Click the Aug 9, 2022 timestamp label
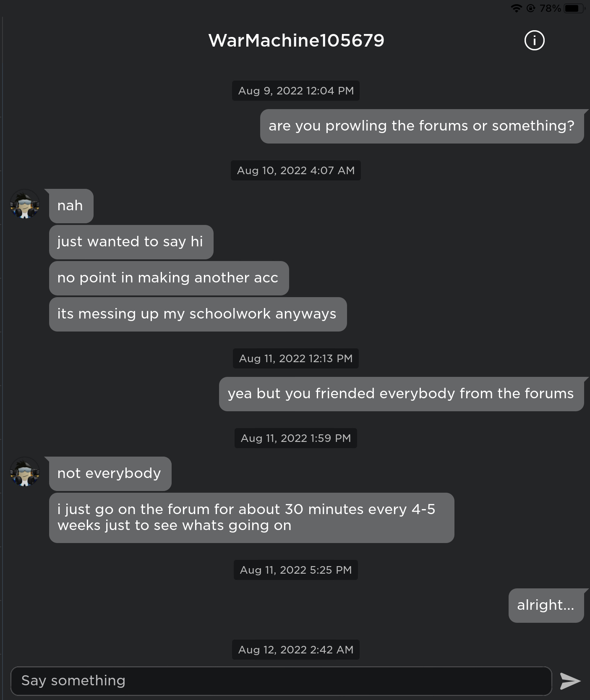 [296, 91]
